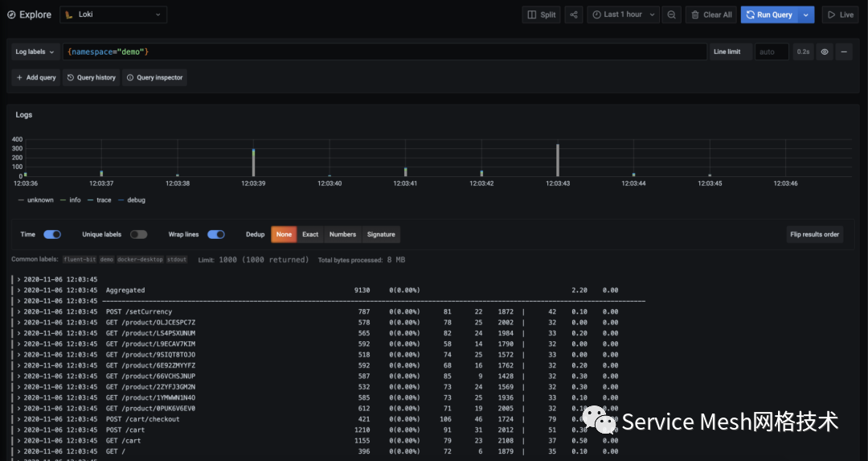Click the Clear All button
This screenshot has width=868, height=461.
point(712,15)
